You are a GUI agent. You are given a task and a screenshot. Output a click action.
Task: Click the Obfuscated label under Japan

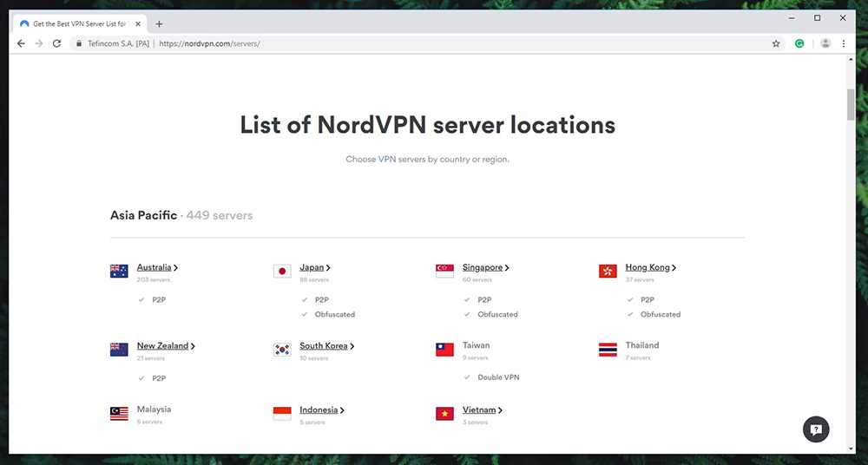335,314
